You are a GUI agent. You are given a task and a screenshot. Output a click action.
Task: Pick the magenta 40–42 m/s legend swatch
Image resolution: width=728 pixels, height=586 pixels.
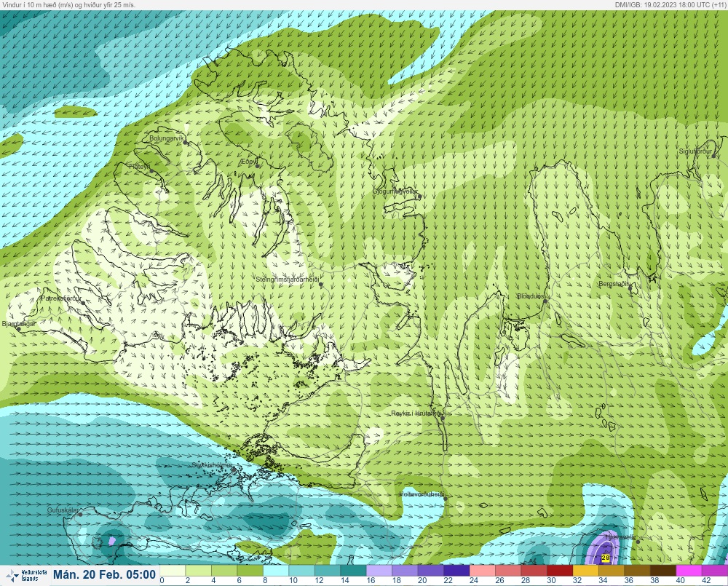[x=689, y=570]
